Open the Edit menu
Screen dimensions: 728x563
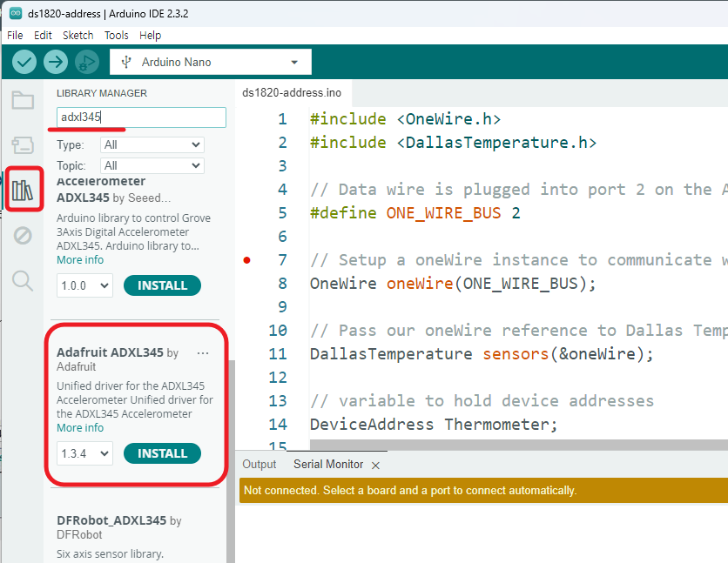pos(43,36)
